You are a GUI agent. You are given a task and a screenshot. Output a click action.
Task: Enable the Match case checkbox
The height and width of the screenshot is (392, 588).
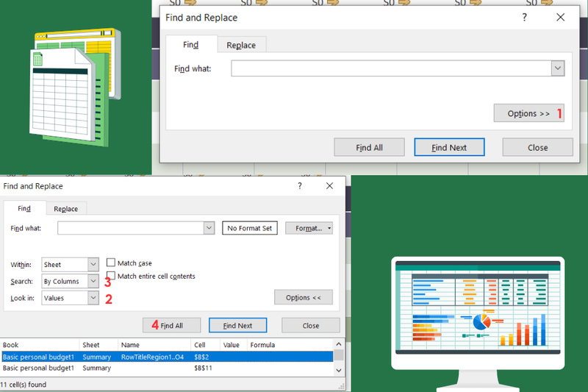pos(111,263)
